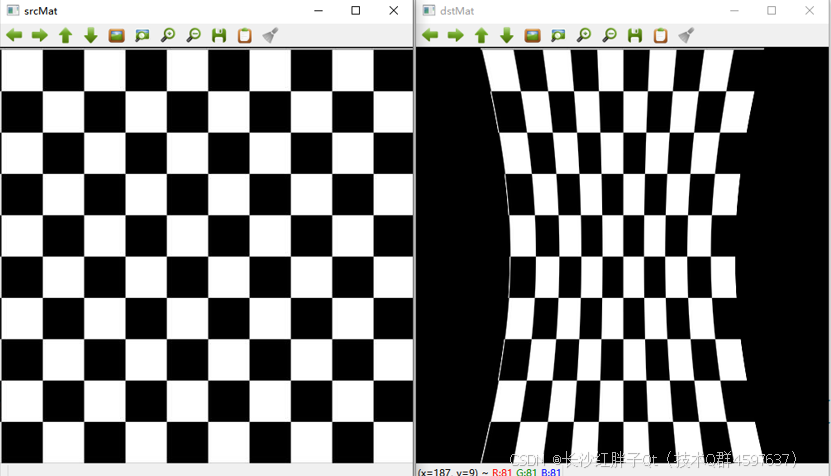Maximize the dstMat window
831x476 pixels.
(771, 10)
